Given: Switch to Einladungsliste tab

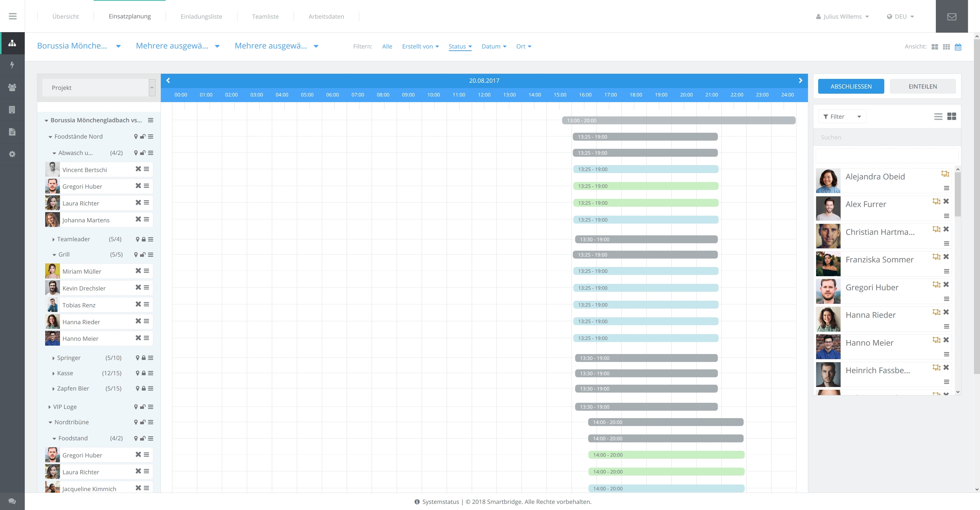Looking at the screenshot, I should (x=201, y=16).
